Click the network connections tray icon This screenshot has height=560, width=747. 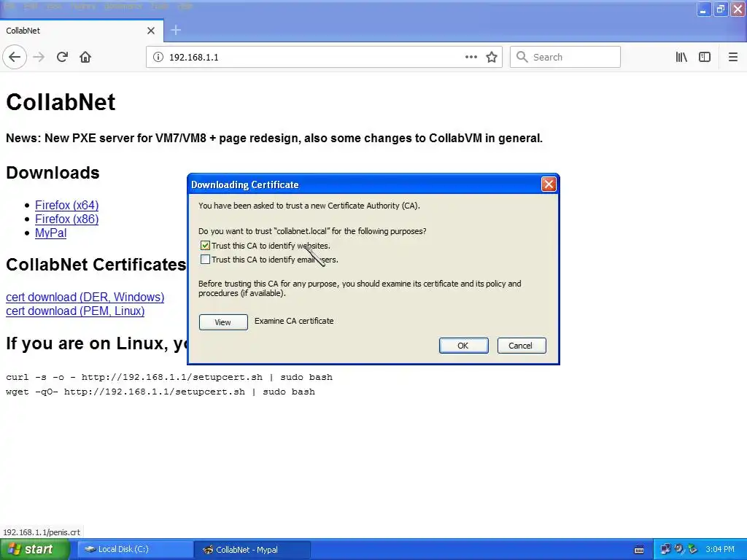tap(665, 550)
